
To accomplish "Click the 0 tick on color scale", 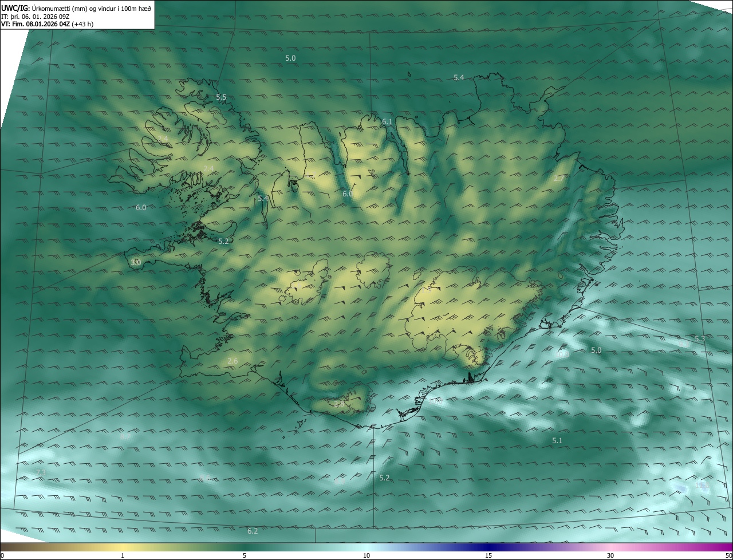I will pyautogui.click(x=2, y=555).
